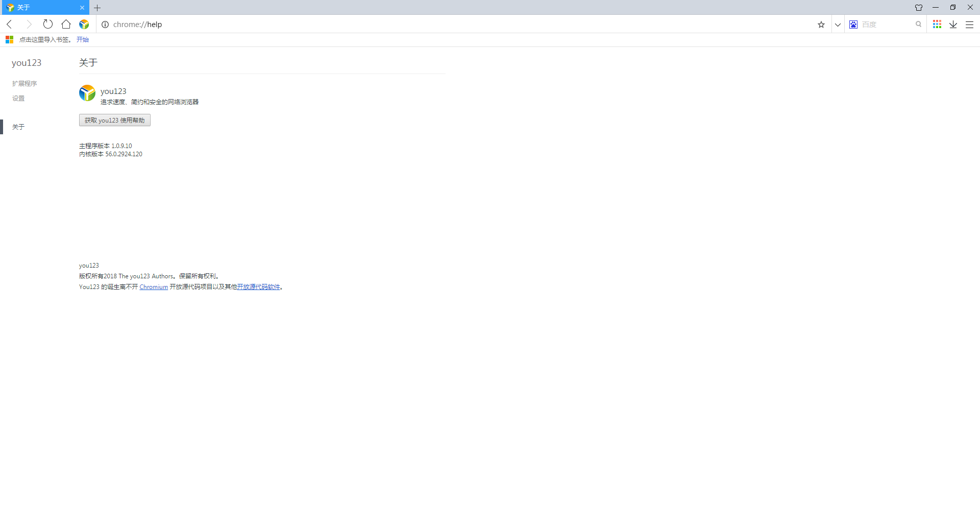Open 设置 in the sidebar
Viewport: 980px width, 528px height.
(x=18, y=98)
